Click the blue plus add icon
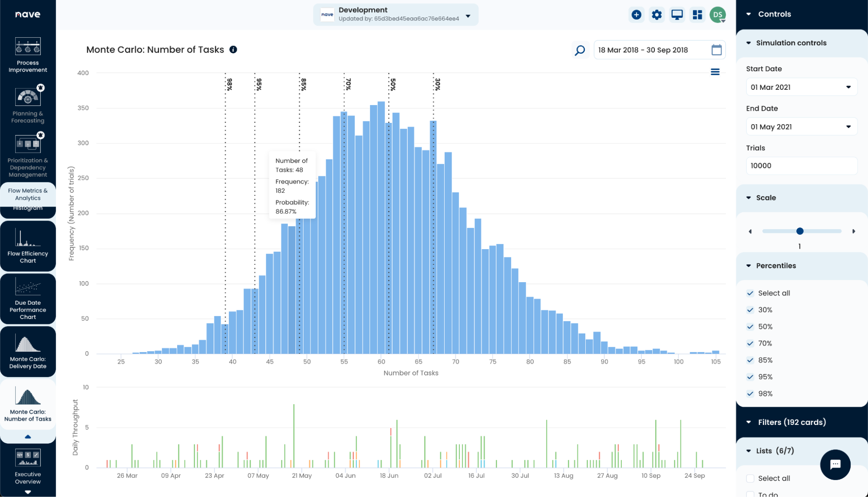 636,15
